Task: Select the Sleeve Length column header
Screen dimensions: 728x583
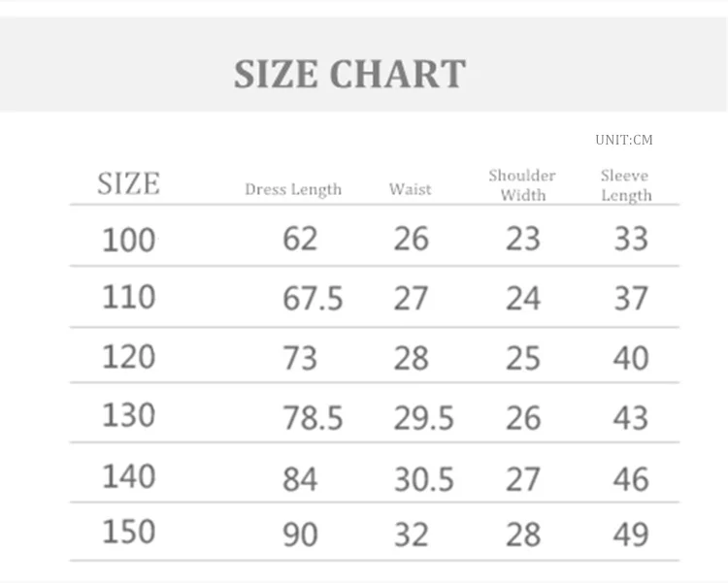Action: (x=625, y=184)
